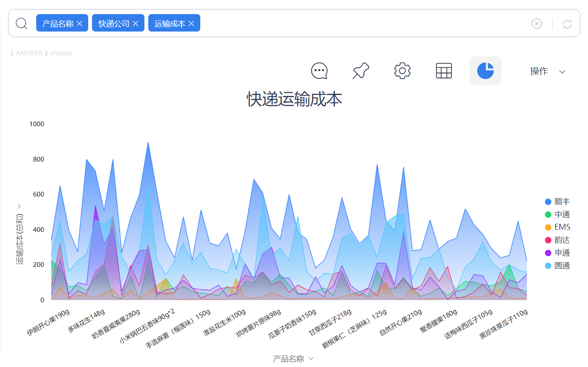Click the search magnifier icon

point(21,23)
